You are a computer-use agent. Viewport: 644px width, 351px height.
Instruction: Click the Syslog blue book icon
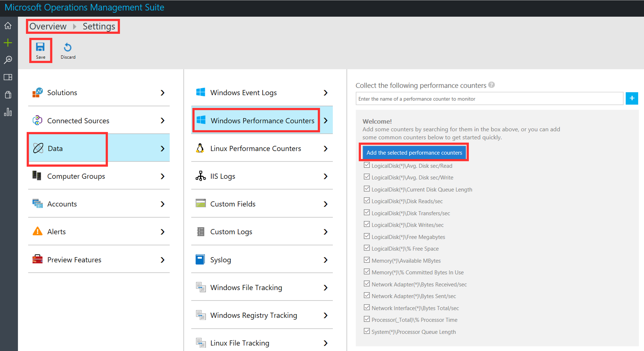(200, 260)
